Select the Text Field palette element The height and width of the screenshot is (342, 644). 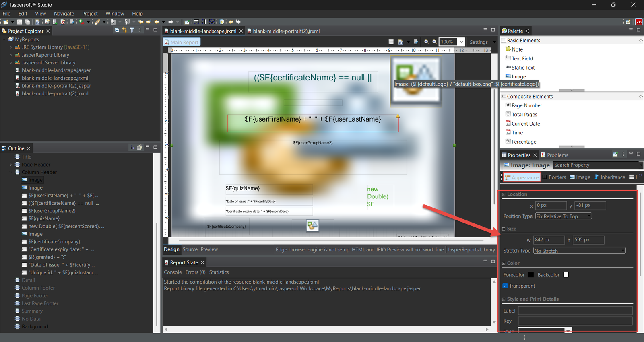[522, 58]
